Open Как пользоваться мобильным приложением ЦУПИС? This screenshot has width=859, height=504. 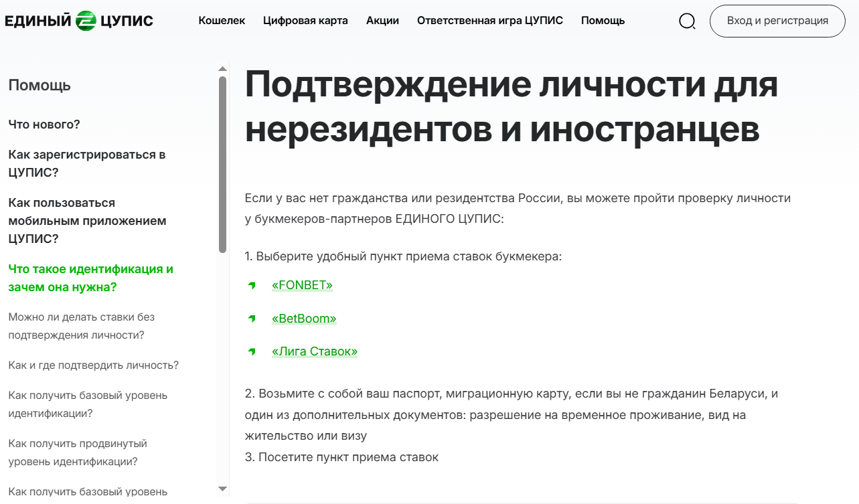[87, 221]
